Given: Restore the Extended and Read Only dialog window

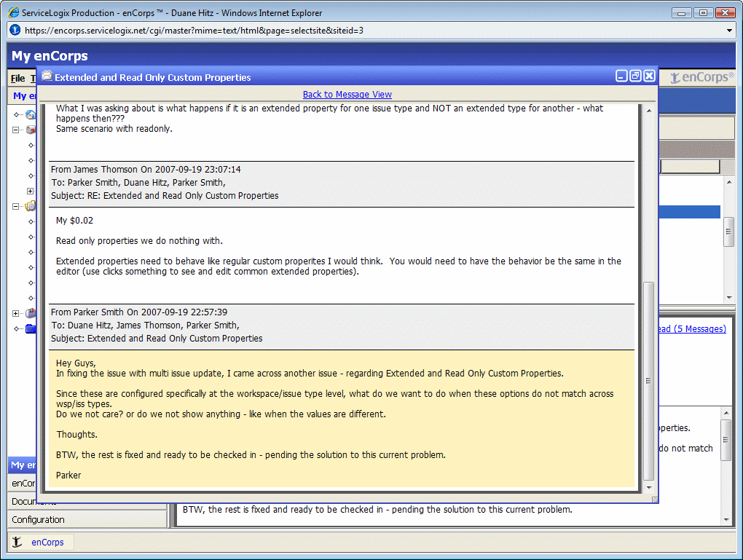Looking at the screenshot, I should point(635,76).
